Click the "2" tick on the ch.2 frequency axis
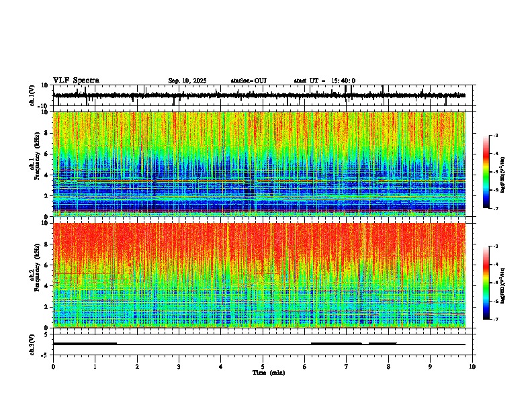Viewport: 532px width, 411px height. coord(46,307)
